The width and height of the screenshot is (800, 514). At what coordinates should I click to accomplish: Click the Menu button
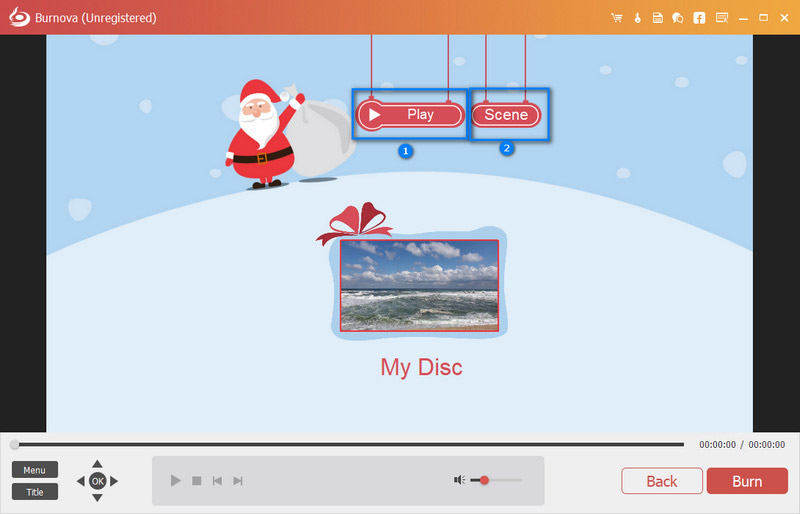click(x=35, y=470)
